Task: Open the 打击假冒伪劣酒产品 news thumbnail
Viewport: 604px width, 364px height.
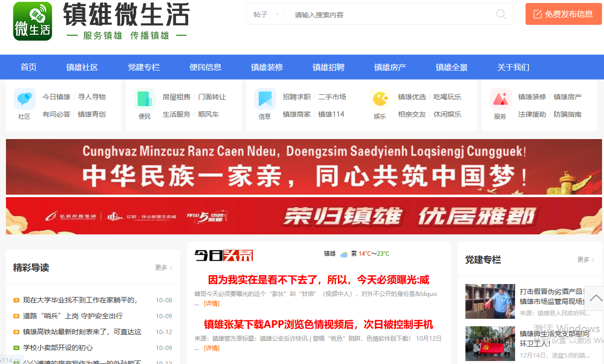Action: pos(490,301)
